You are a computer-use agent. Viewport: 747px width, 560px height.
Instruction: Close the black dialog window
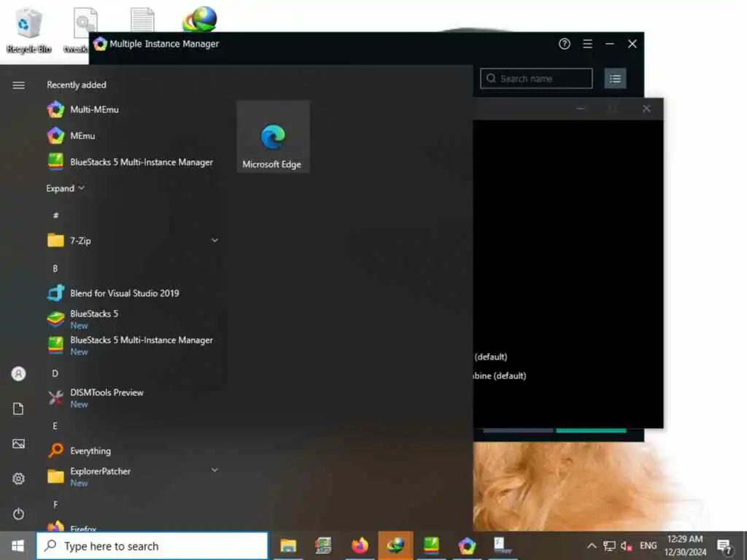646,109
